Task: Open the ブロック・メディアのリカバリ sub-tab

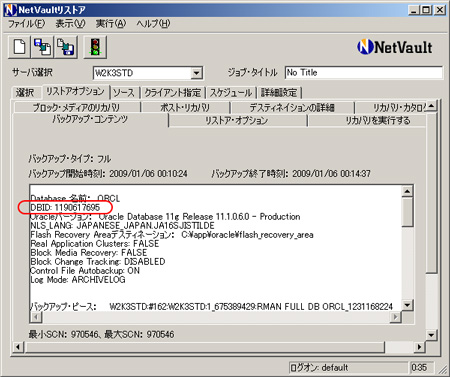Action: pyautogui.click(x=76, y=108)
